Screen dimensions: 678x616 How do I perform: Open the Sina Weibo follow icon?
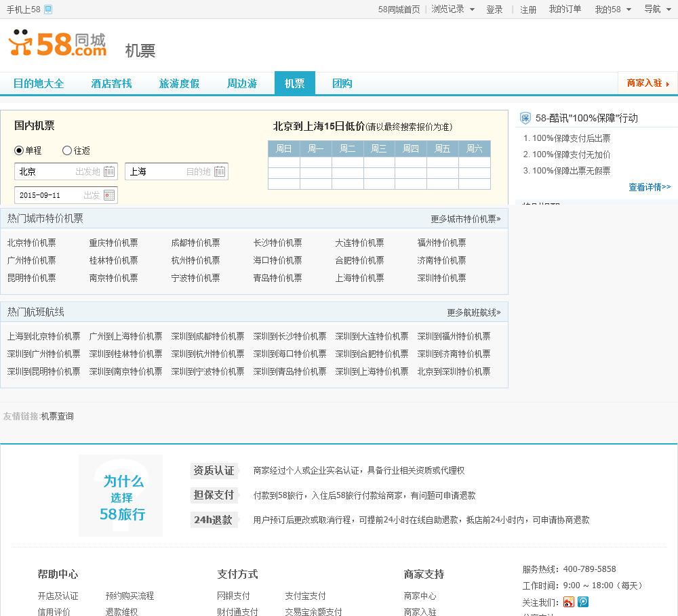[569, 602]
